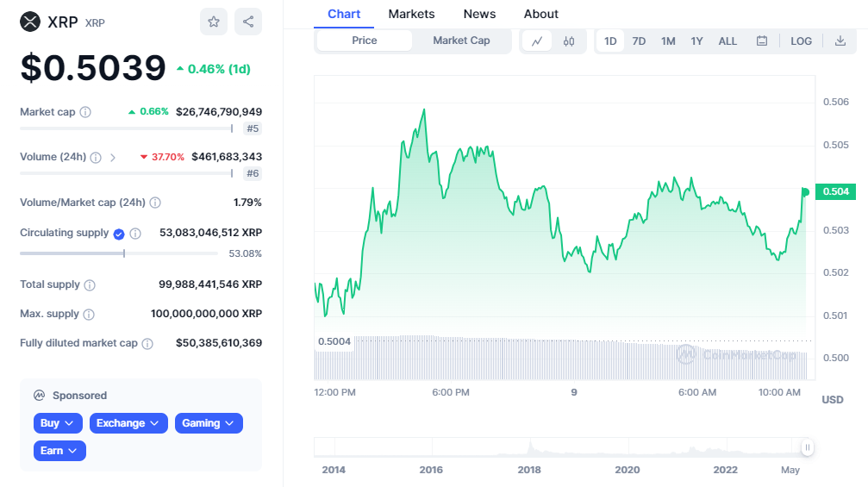Screen dimensions: 868x487
Task: Click the $50,385,610,369 diluted cap value
Action: [219, 342]
